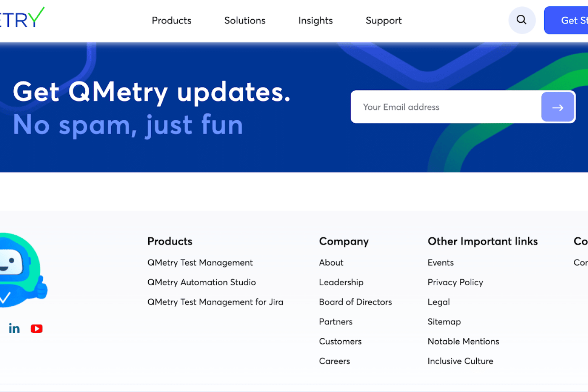Click the blue Get Started button

point(566,20)
